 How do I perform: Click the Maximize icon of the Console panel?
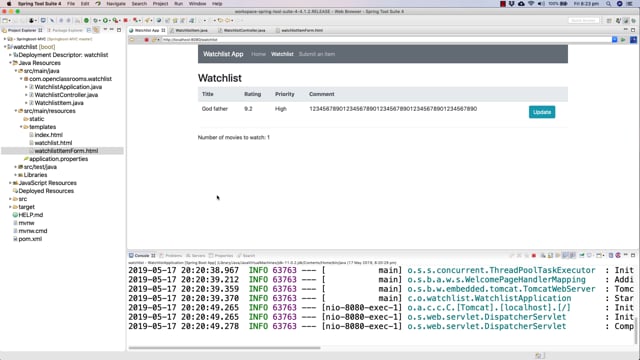633,256
